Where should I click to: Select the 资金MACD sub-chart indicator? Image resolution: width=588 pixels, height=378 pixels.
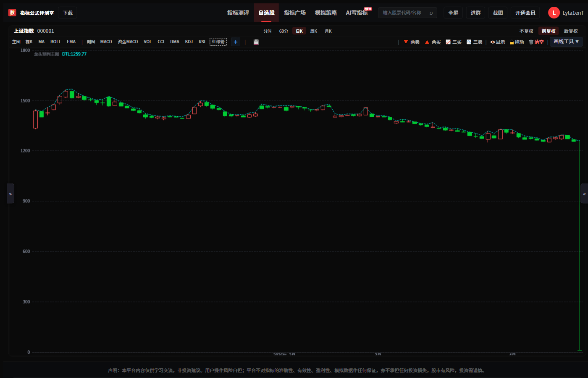[128, 42]
